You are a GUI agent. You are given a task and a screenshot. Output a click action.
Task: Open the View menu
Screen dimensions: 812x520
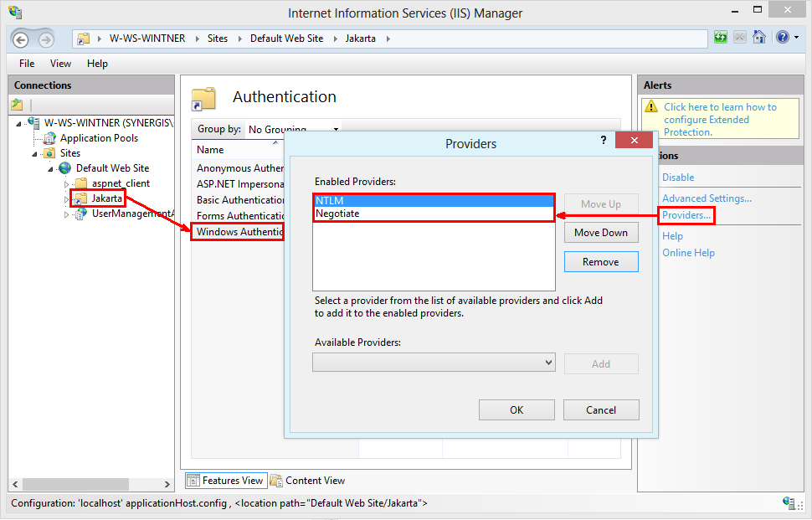pyautogui.click(x=59, y=63)
